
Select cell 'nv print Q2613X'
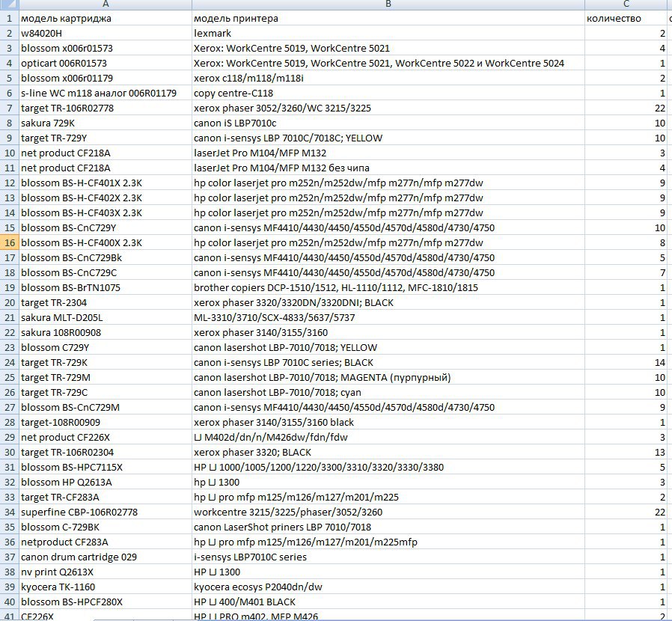pos(106,572)
